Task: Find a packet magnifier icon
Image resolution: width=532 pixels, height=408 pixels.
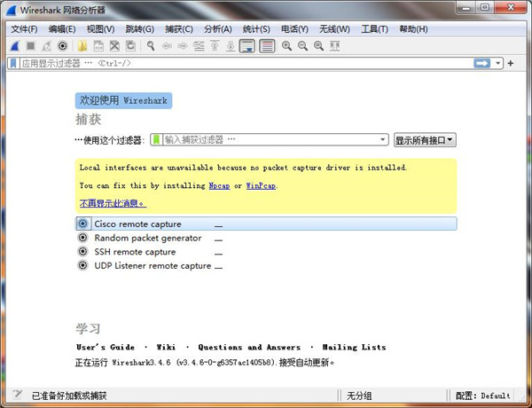Action: tap(151, 46)
